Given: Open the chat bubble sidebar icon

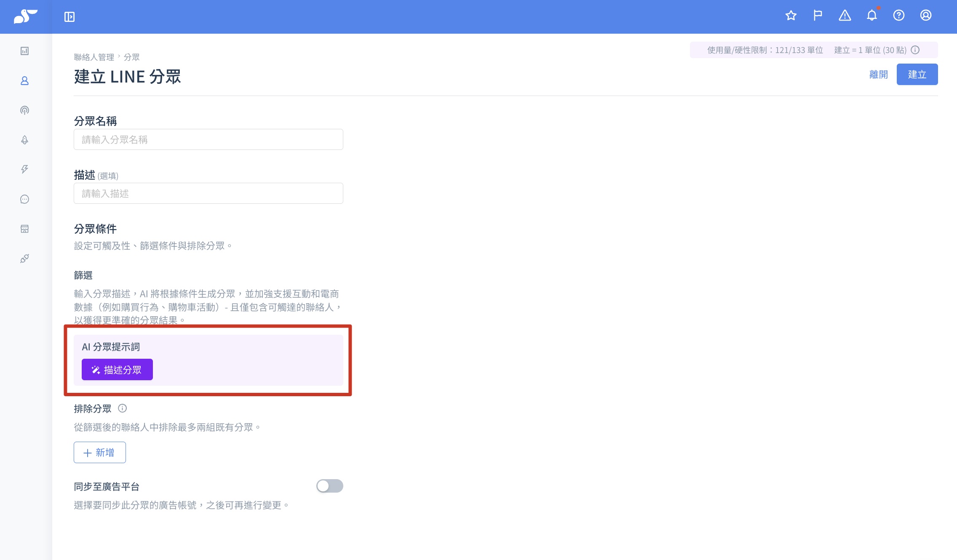Looking at the screenshot, I should (x=25, y=199).
